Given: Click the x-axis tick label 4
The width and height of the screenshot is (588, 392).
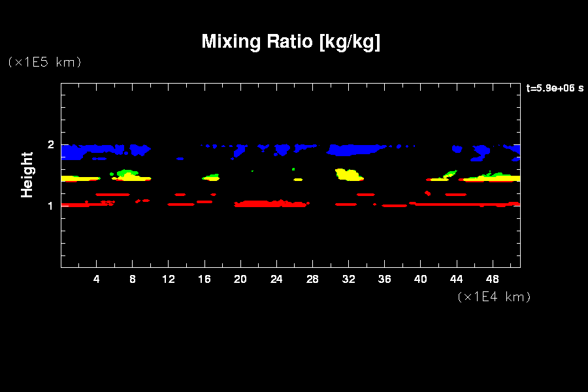Looking at the screenshot, I should (x=97, y=279).
